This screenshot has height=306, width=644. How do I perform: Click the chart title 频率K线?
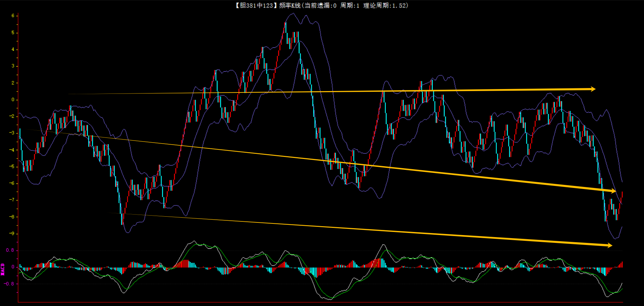[290, 5]
